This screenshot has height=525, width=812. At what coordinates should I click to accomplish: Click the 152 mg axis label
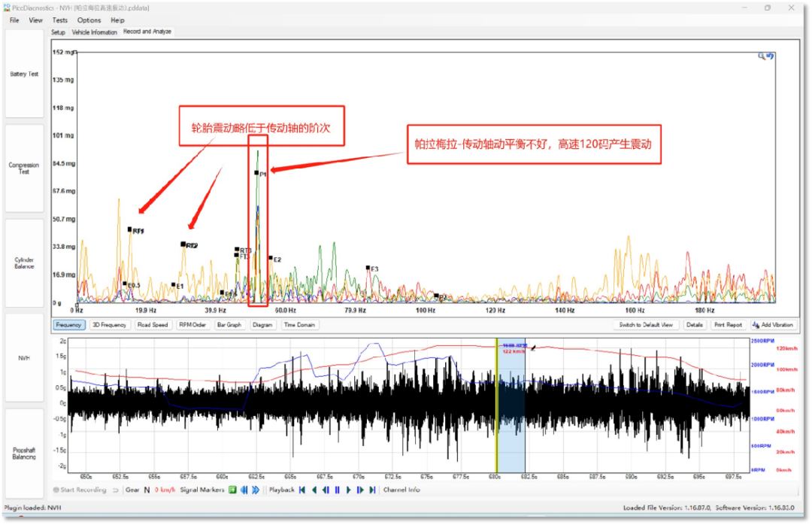click(64, 53)
